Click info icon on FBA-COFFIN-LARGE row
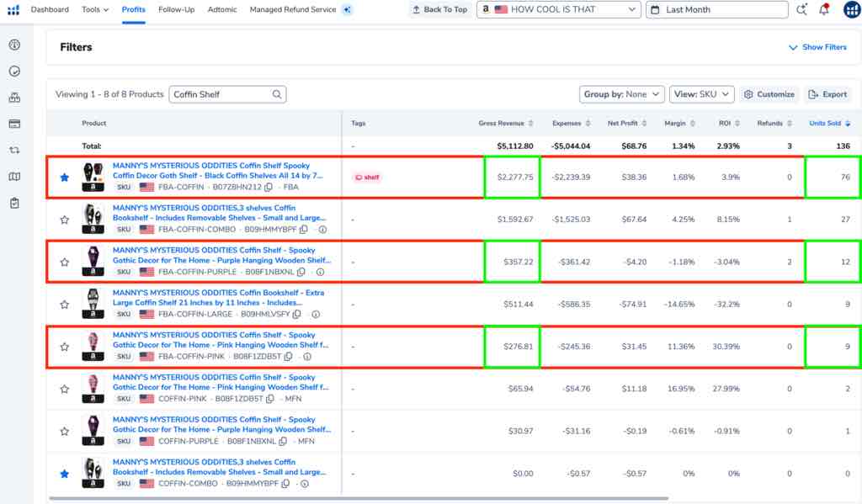The width and height of the screenshot is (862, 504). [316, 314]
